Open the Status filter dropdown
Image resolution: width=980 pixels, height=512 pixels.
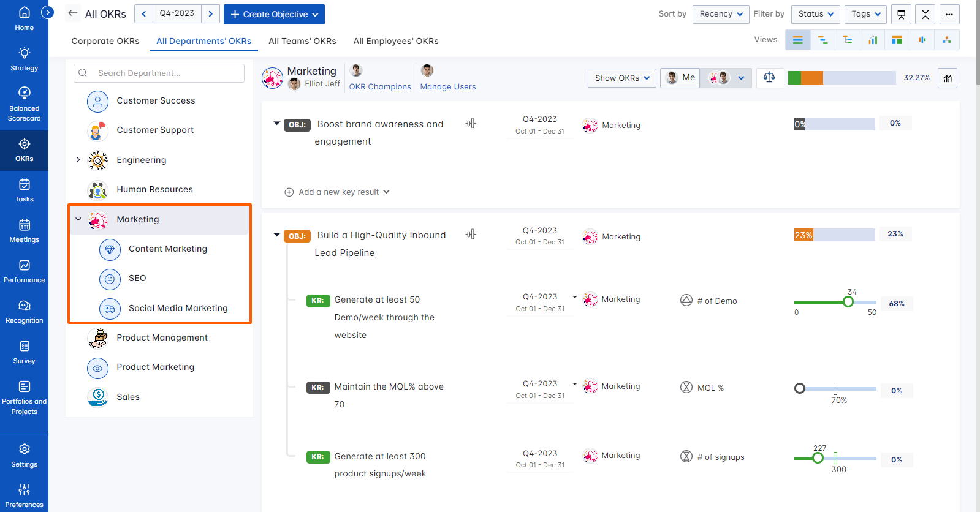(815, 14)
